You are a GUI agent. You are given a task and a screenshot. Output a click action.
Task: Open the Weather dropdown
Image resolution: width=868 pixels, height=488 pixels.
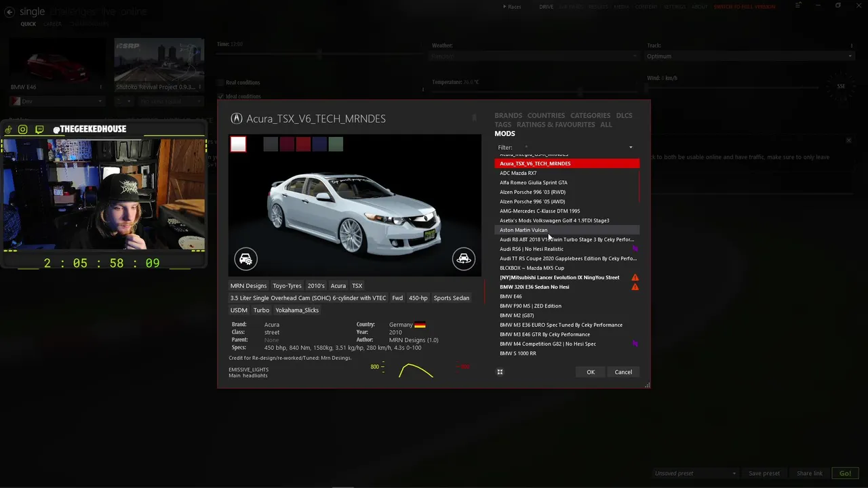535,56
